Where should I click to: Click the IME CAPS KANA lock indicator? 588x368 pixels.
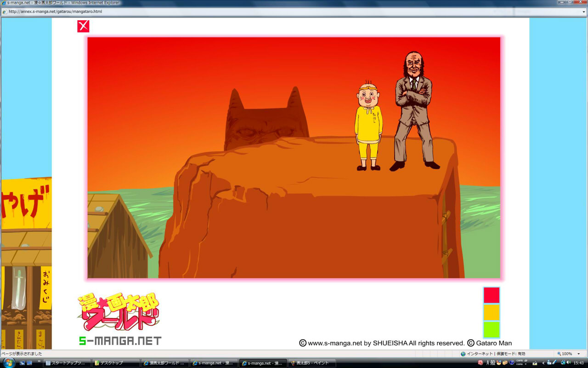click(520, 362)
